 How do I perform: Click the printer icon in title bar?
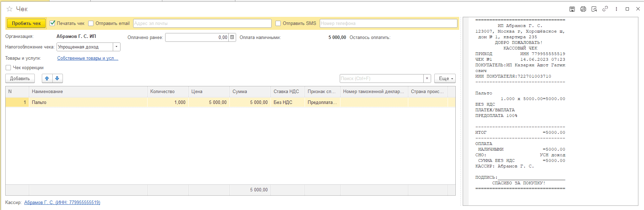(x=583, y=9)
